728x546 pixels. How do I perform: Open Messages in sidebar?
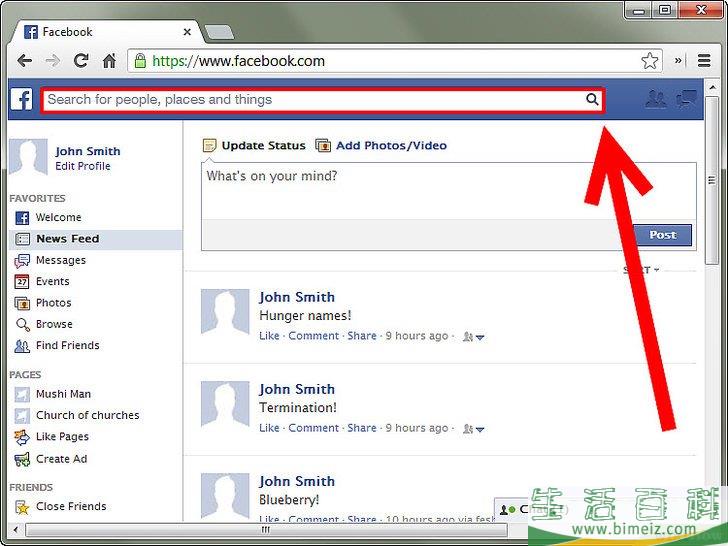(x=61, y=260)
